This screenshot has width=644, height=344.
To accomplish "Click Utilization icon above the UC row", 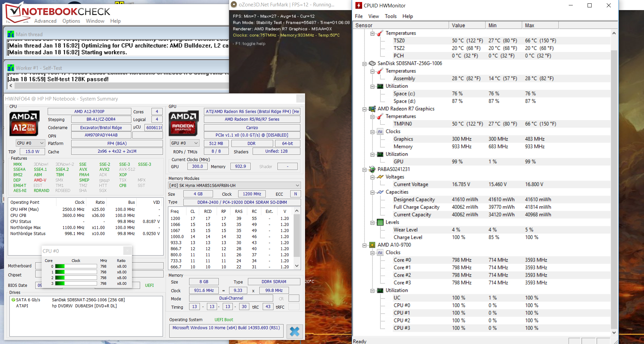I will 380,290.
